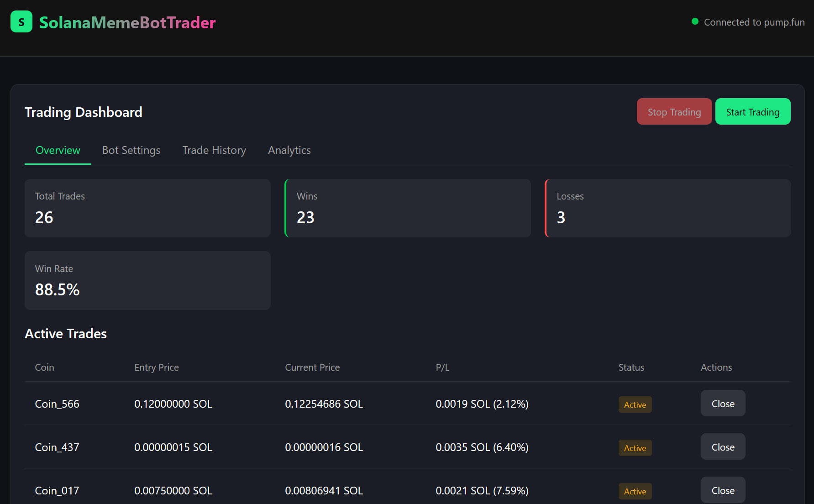
Task: Click the green connection status dot
Action: [x=695, y=21]
